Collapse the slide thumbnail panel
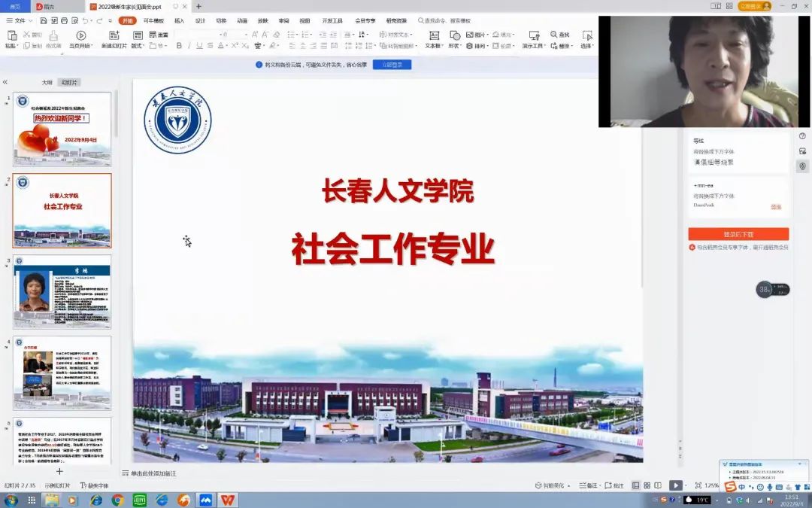Image resolution: width=812 pixels, height=508 pixels. click(5, 82)
